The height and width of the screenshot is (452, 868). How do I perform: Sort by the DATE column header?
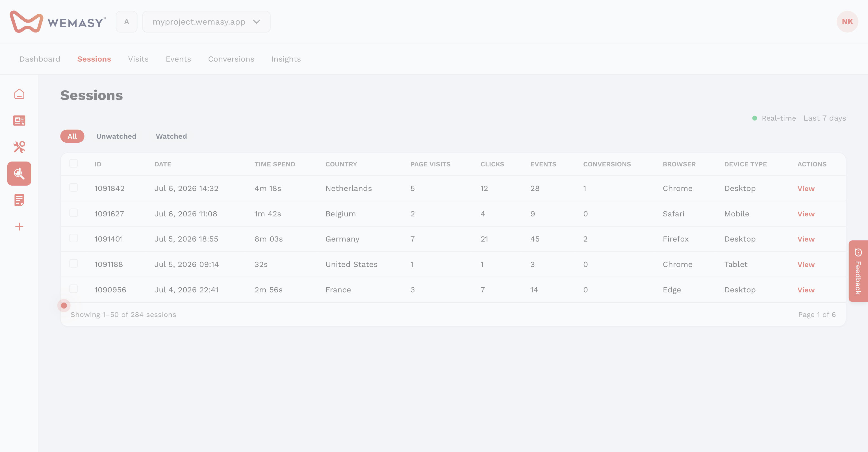point(163,164)
